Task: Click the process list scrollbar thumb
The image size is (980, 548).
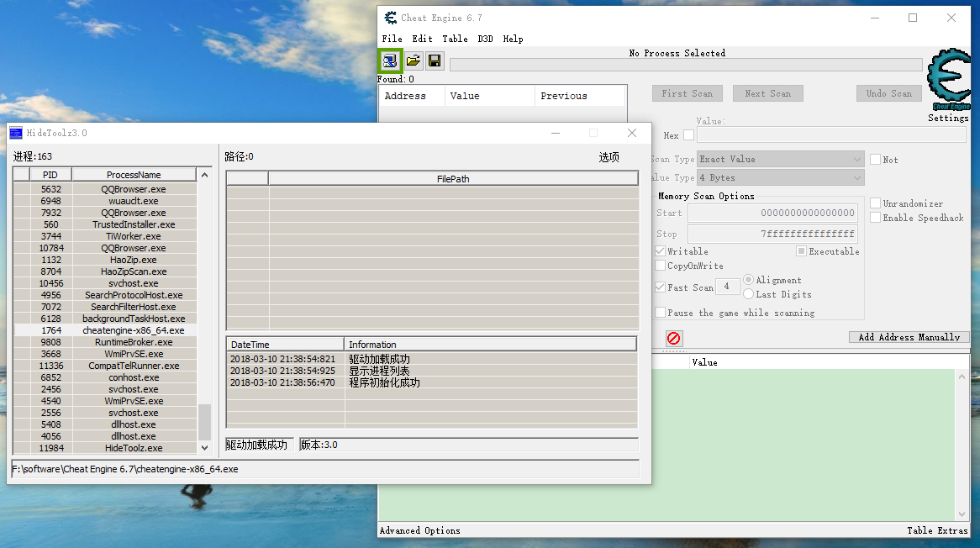Action: click(204, 423)
